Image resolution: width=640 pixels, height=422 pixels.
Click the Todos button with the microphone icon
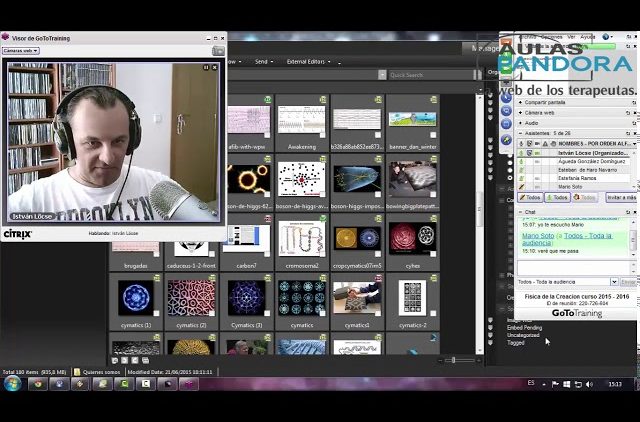pos(557,198)
